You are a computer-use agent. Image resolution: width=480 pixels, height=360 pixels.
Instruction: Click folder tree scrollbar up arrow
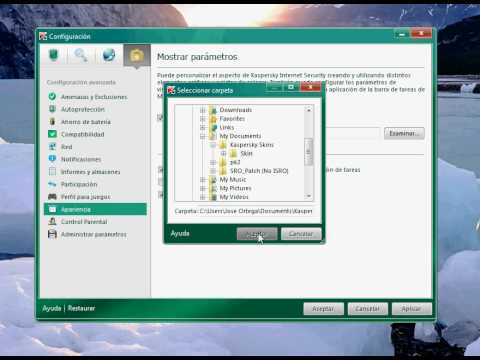click(x=309, y=110)
